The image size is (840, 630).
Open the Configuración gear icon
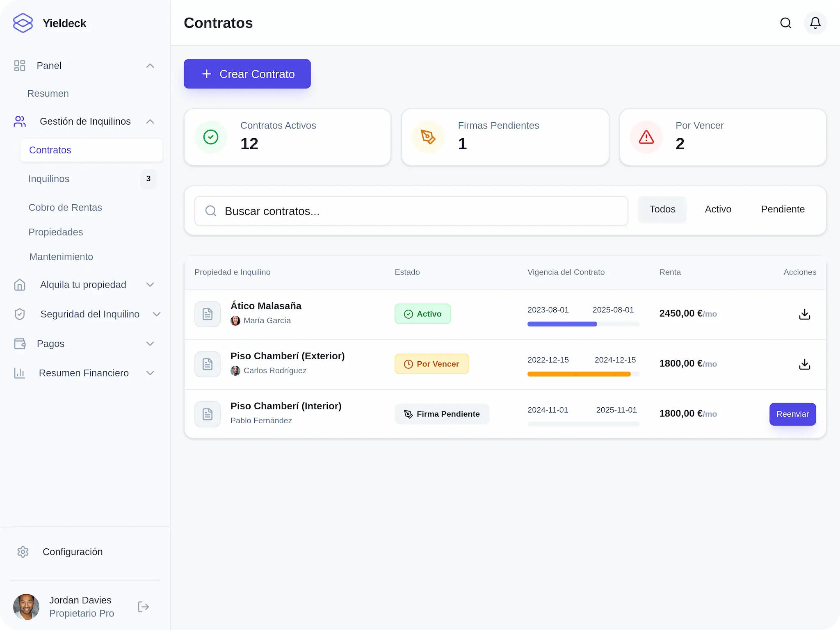[x=23, y=552]
